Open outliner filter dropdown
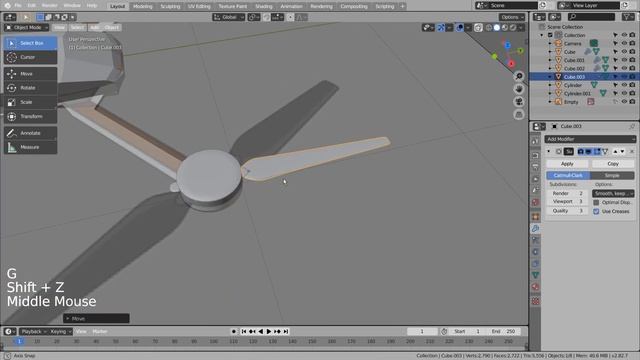 [x=628, y=17]
